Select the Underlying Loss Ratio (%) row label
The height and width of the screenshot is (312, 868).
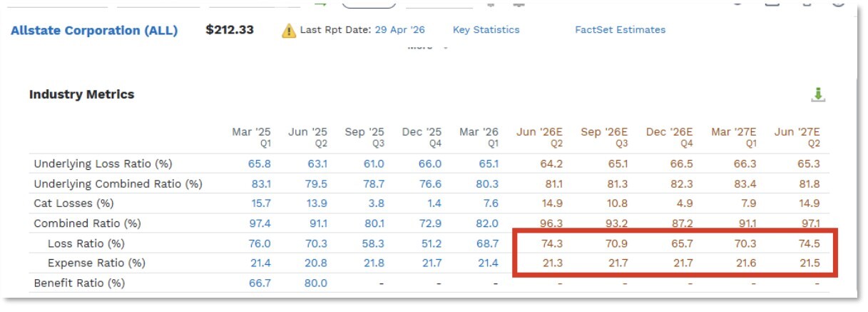103,164
